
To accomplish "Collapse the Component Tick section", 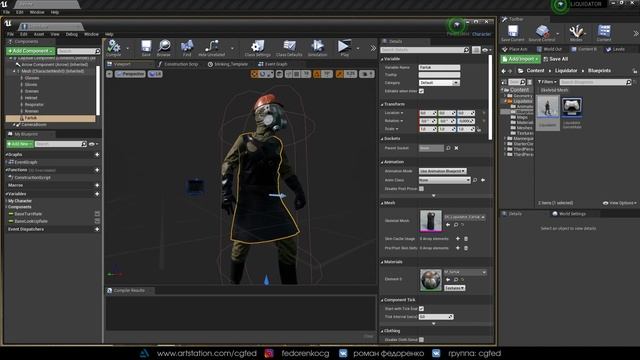I will click(382, 300).
